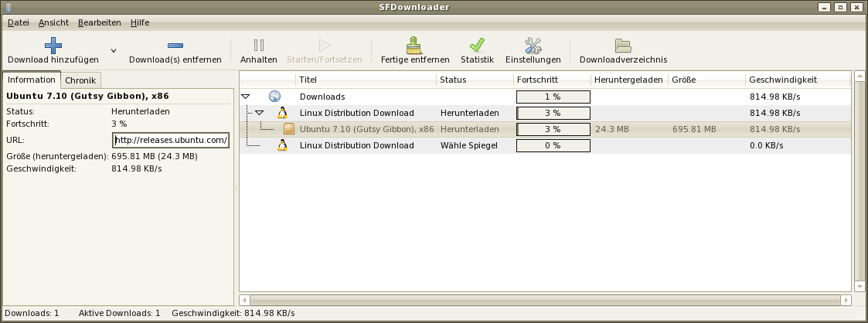The image size is (868, 323).
Task: Select the Information tab
Action: pyautogui.click(x=32, y=79)
